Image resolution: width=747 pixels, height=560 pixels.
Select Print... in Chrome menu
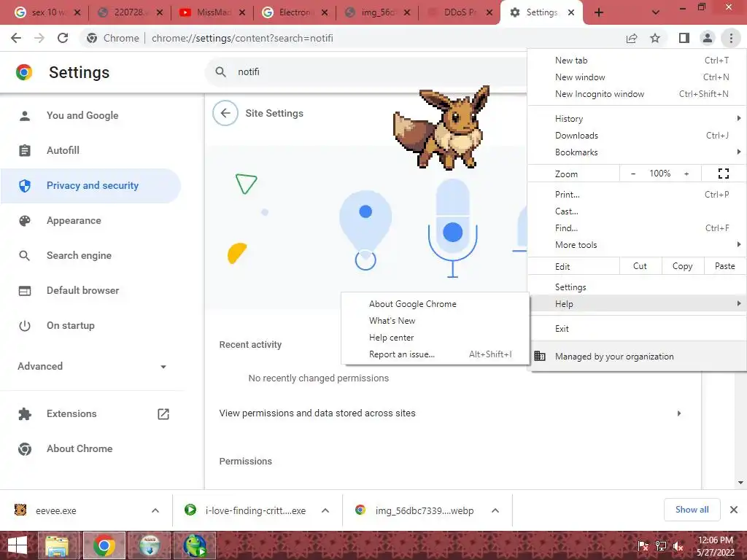(638, 194)
